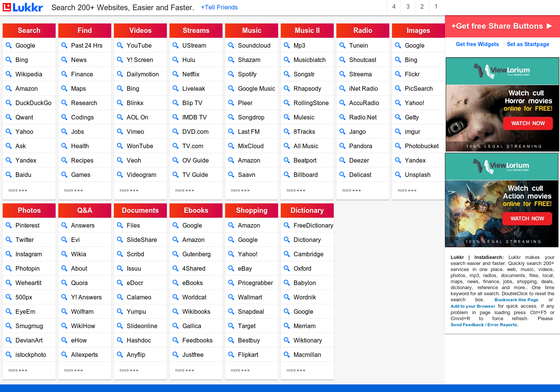Screen dimensions: 560x392
Task: Select the Shopping category header
Action: pos(252,211)
